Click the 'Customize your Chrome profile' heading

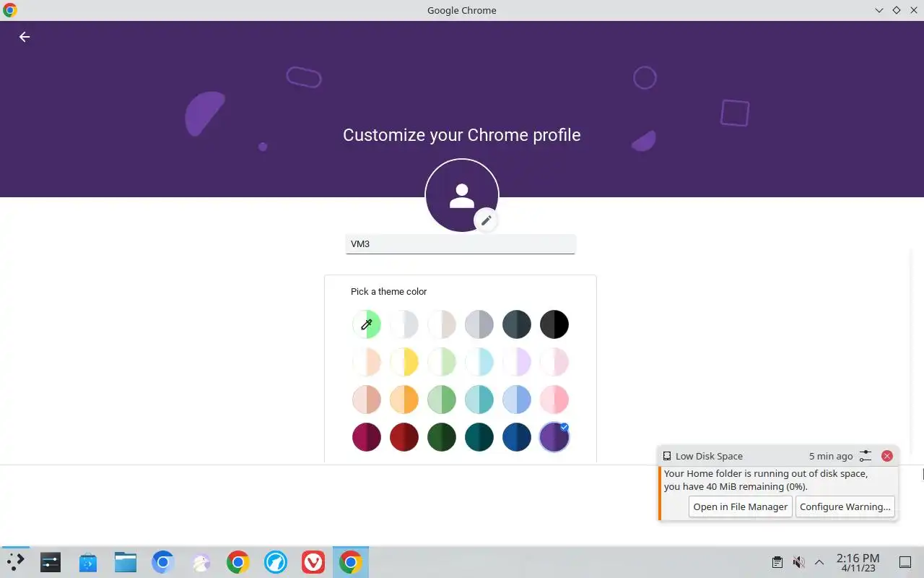point(462,135)
